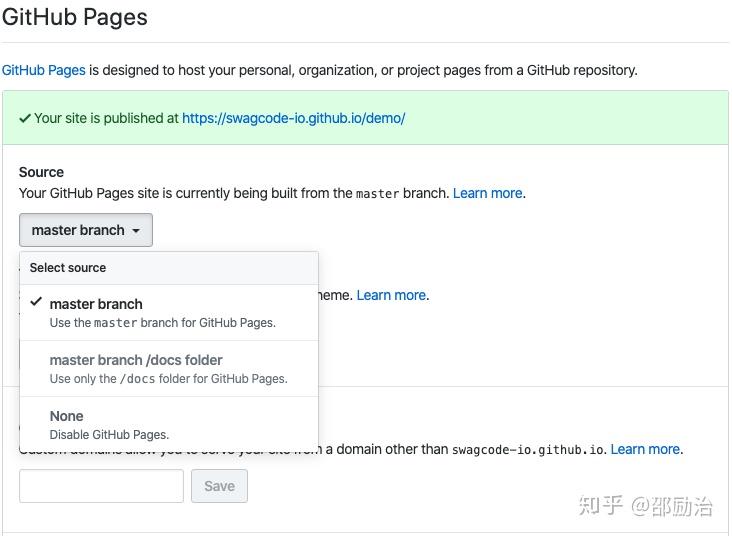Click 'Use only the /docs folder' description
Image resolution: width=732 pixels, height=536 pixels.
(x=169, y=379)
